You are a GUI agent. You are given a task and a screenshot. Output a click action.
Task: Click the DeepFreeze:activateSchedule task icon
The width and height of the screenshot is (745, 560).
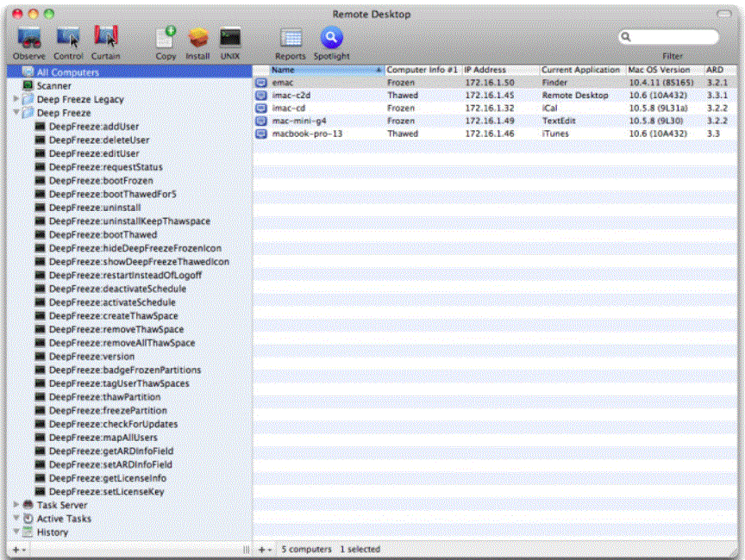tap(41, 302)
